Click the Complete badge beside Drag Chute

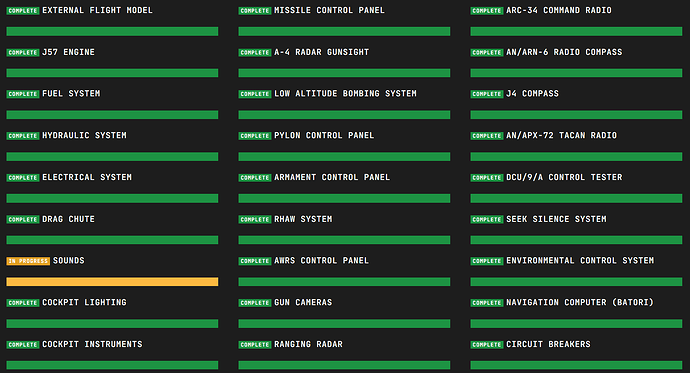pyautogui.click(x=23, y=219)
